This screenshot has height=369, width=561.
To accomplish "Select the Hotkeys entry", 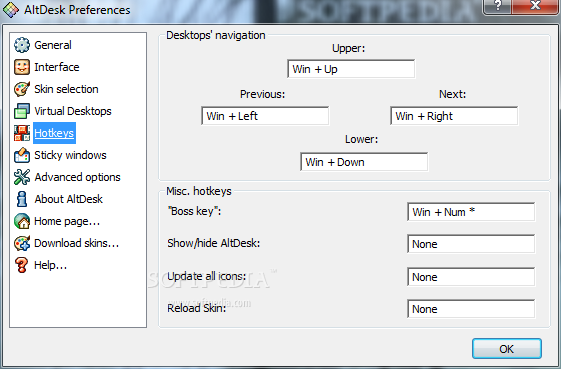I will point(54,133).
